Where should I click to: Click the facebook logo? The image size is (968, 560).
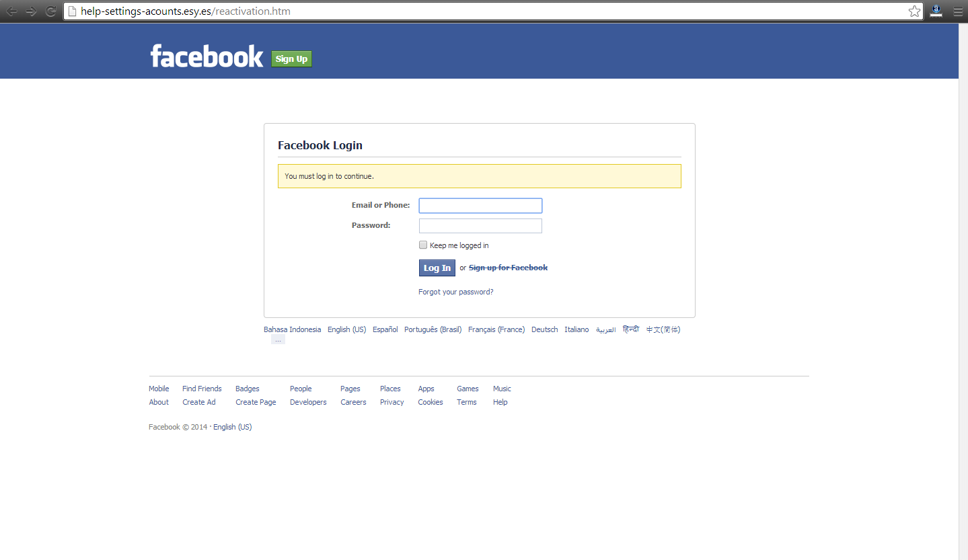click(x=207, y=56)
